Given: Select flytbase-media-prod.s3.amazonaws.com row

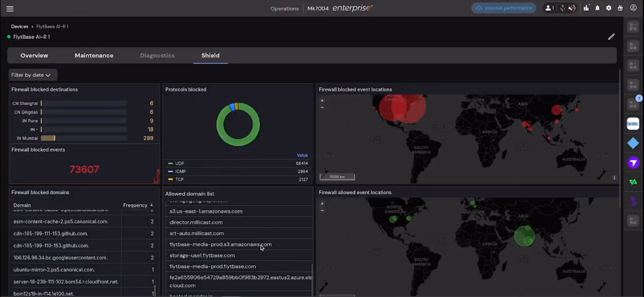Looking at the screenshot, I should (x=239, y=244).
